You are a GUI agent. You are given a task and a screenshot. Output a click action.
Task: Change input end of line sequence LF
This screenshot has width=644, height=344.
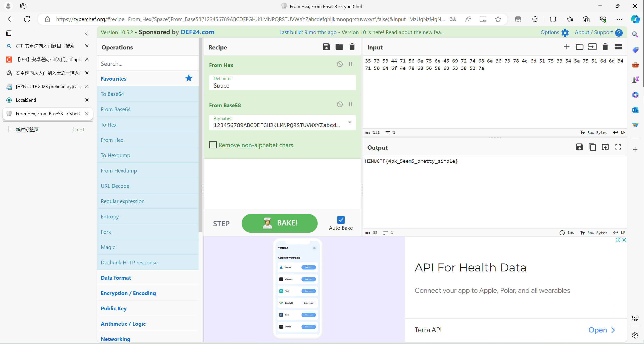coord(619,133)
